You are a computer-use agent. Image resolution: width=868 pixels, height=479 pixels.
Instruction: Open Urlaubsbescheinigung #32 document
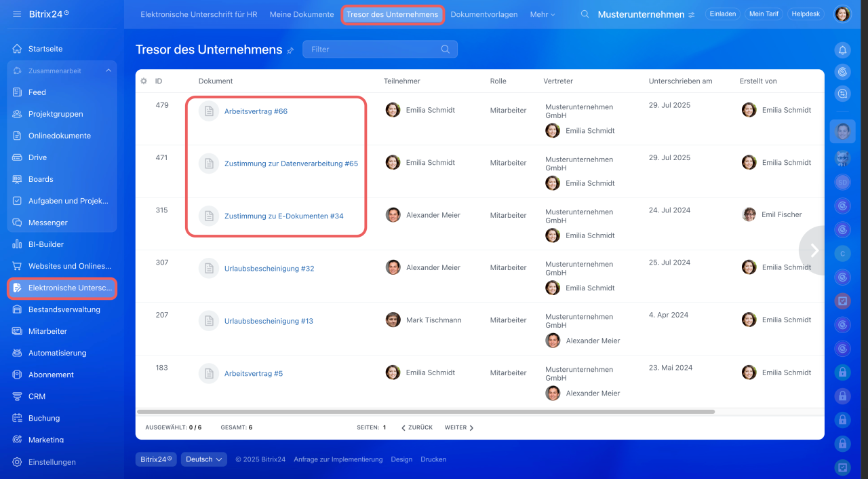pos(269,269)
